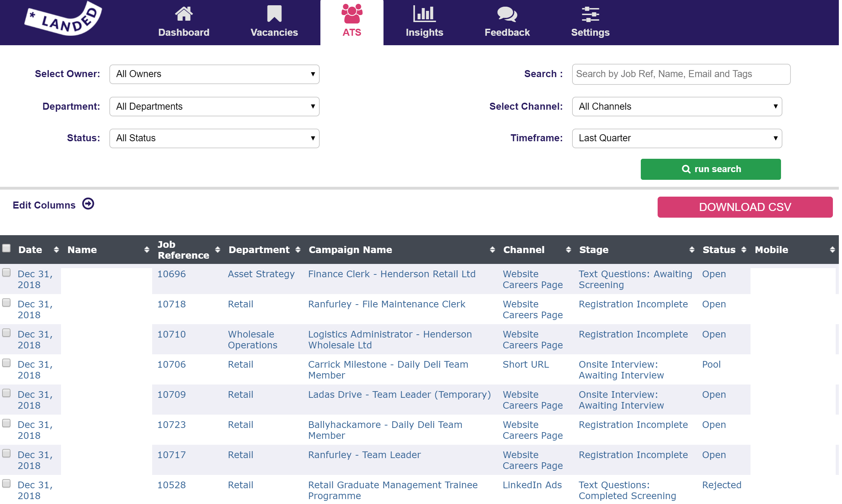This screenshot has height=504, width=842.
Task: Click Ladas Drive - Team Leader (Temporary)
Action: point(399,395)
